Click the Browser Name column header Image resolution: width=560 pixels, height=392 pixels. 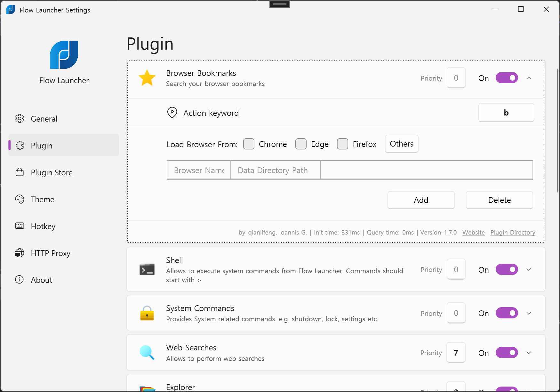(199, 170)
